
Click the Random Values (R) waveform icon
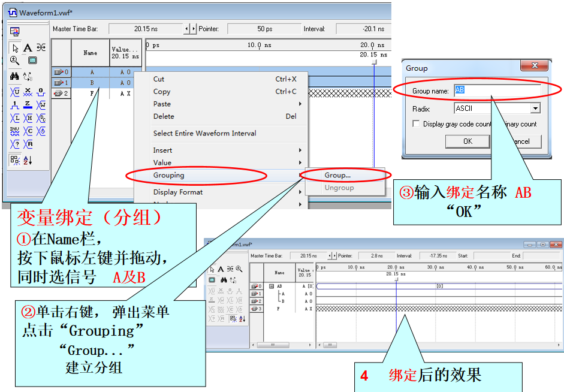pyautogui.click(x=28, y=144)
